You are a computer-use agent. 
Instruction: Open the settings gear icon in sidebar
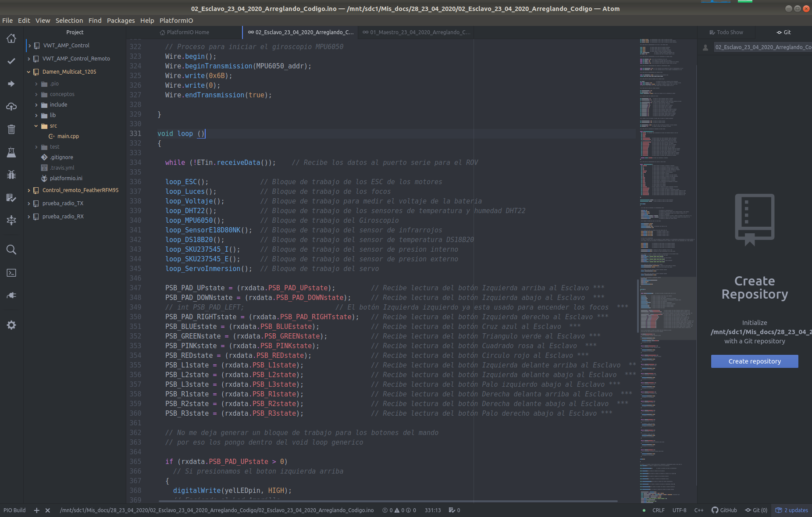tap(11, 325)
